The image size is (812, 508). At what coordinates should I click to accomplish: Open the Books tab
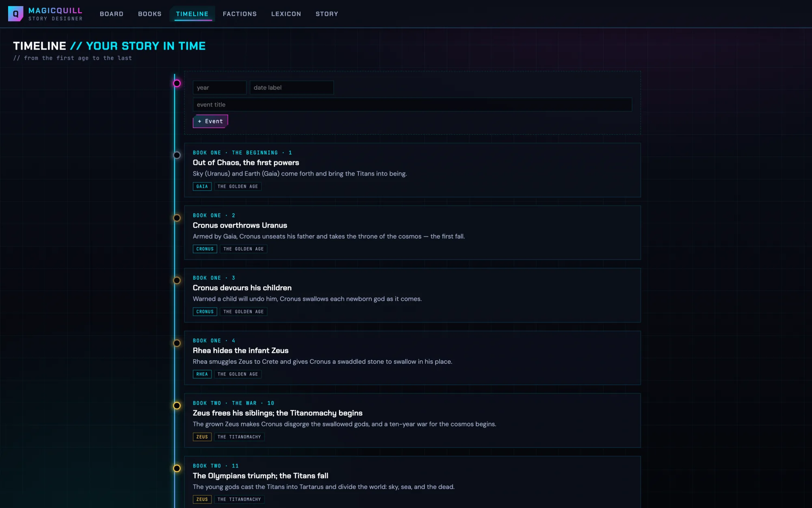[150, 14]
